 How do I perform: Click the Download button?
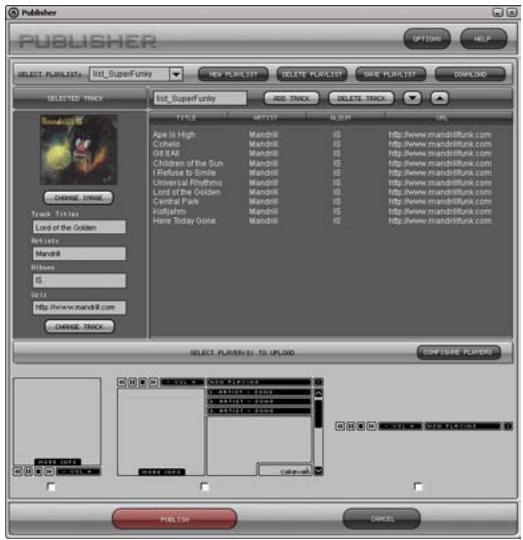(470, 74)
